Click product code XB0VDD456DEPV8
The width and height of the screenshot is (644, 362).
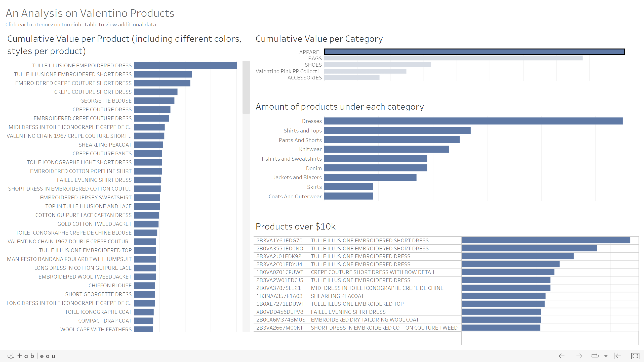pyautogui.click(x=280, y=312)
